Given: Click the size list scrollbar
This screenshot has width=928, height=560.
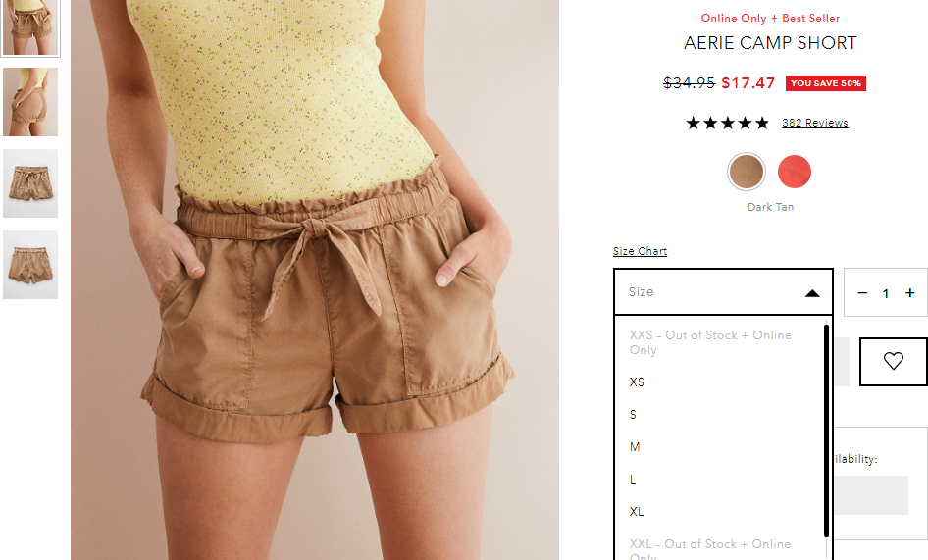Looking at the screenshot, I should (x=826, y=431).
